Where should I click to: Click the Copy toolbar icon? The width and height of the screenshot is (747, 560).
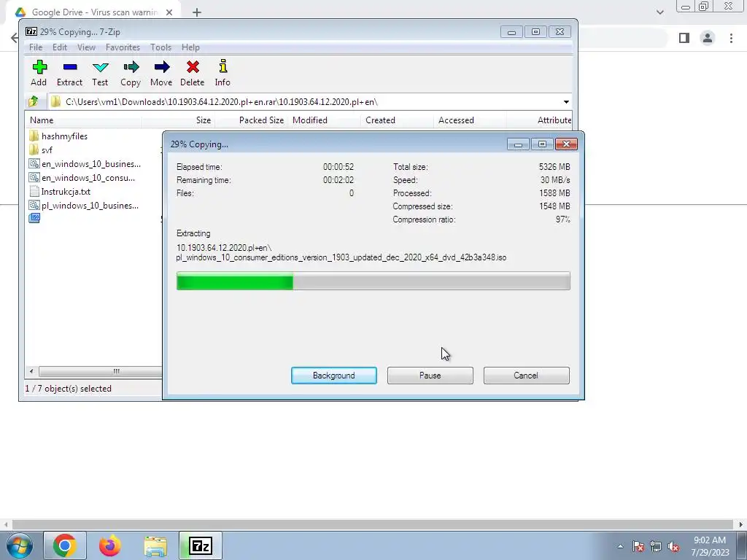pos(131,73)
